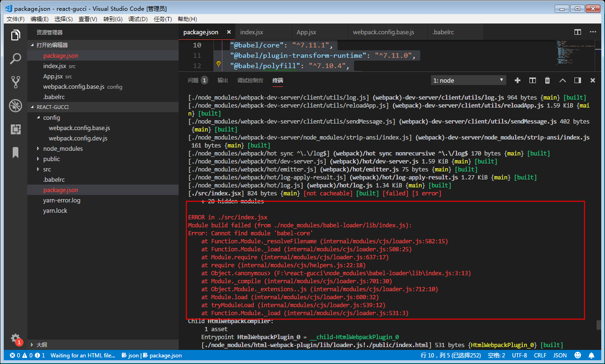Viewport: 605px width, 364px height.
Task: Expand the public folder
Action: tap(38, 159)
